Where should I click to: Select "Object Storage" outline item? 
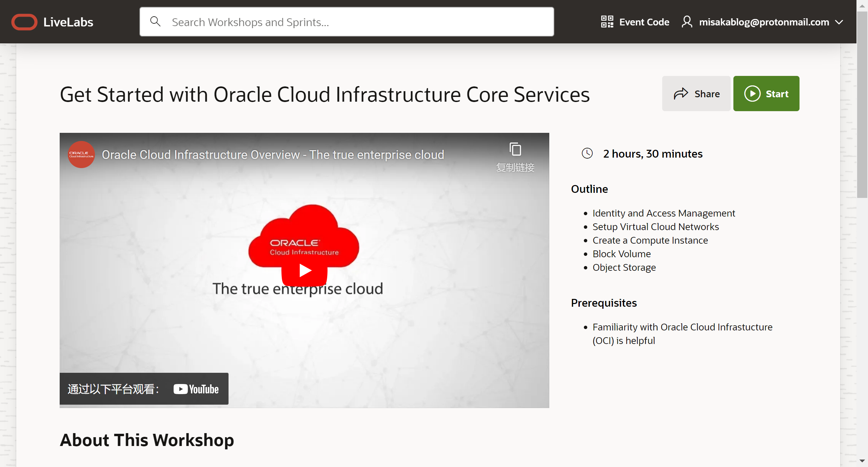[x=624, y=267]
